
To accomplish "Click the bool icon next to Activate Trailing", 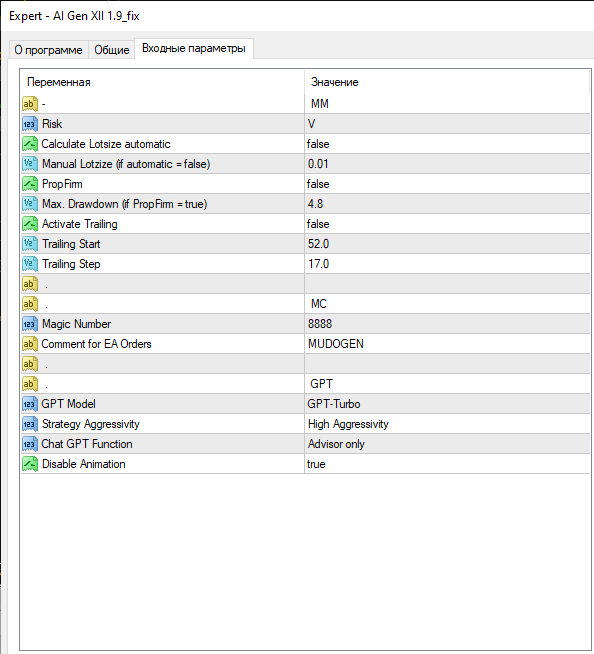I will point(30,224).
